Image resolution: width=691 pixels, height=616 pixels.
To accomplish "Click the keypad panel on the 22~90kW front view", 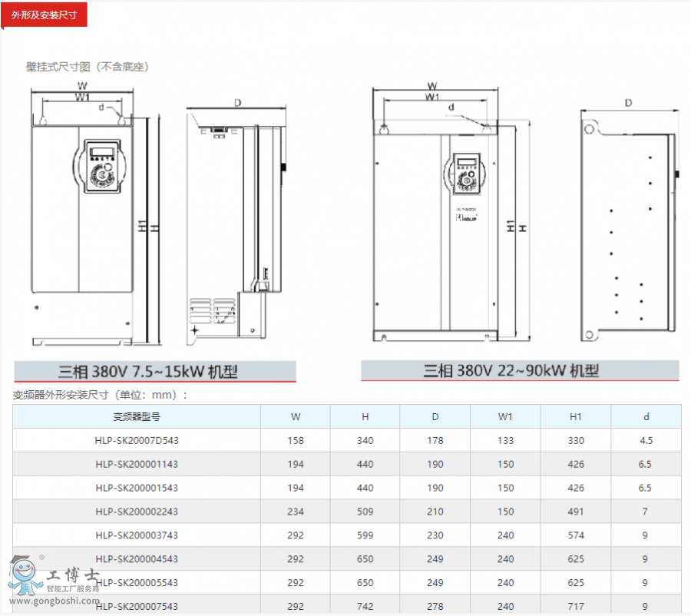I will coord(466,174).
